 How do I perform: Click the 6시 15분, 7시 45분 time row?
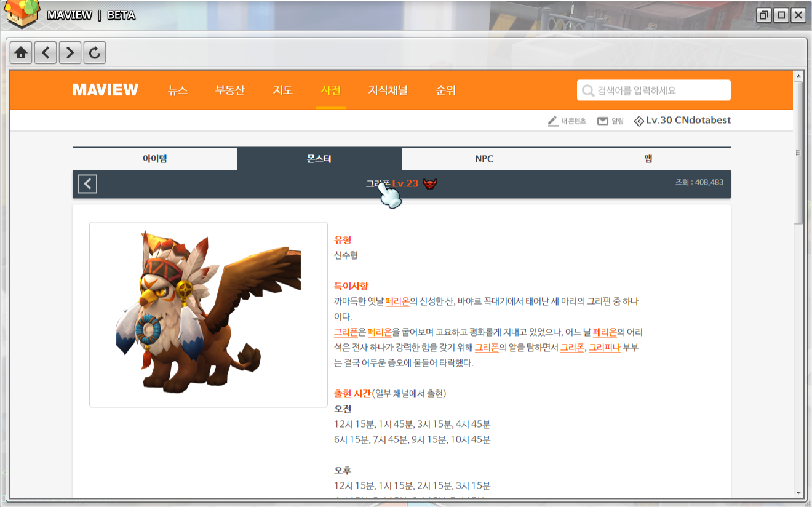pyautogui.click(x=412, y=440)
